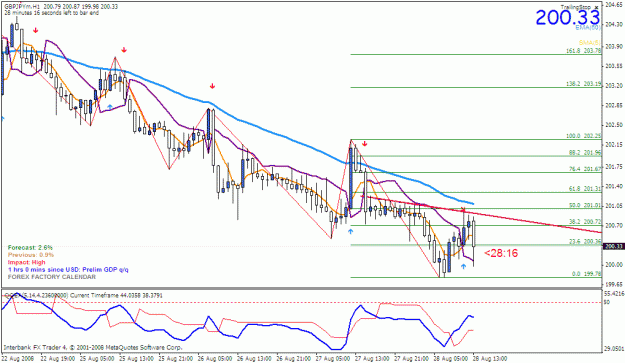The width and height of the screenshot is (625, 363).
Task: Click the QQEA Current Timeframe indicator label
Action: pos(83,295)
